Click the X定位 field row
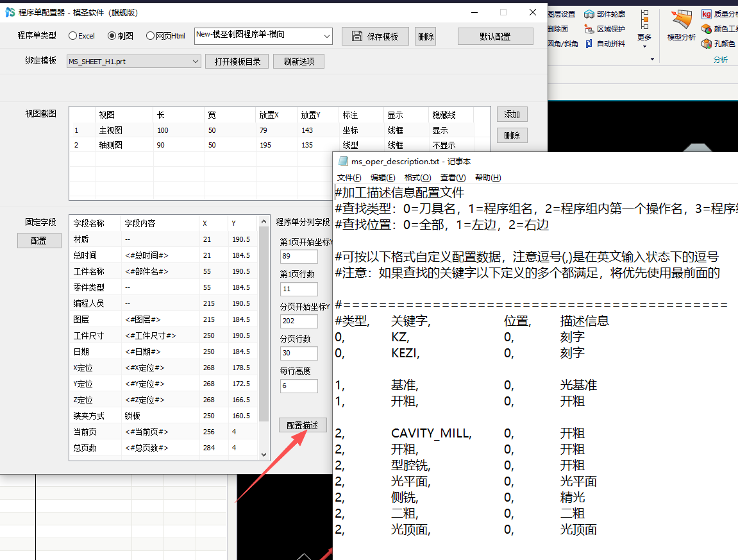 (x=164, y=368)
